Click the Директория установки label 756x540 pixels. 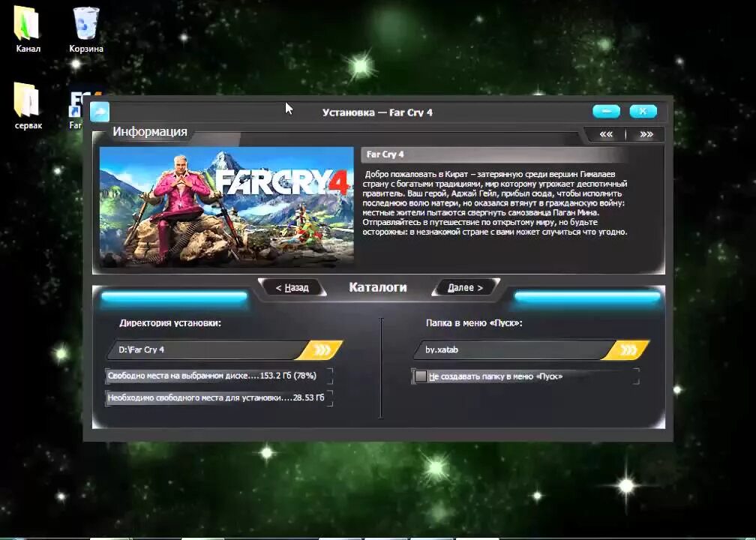(x=170, y=323)
